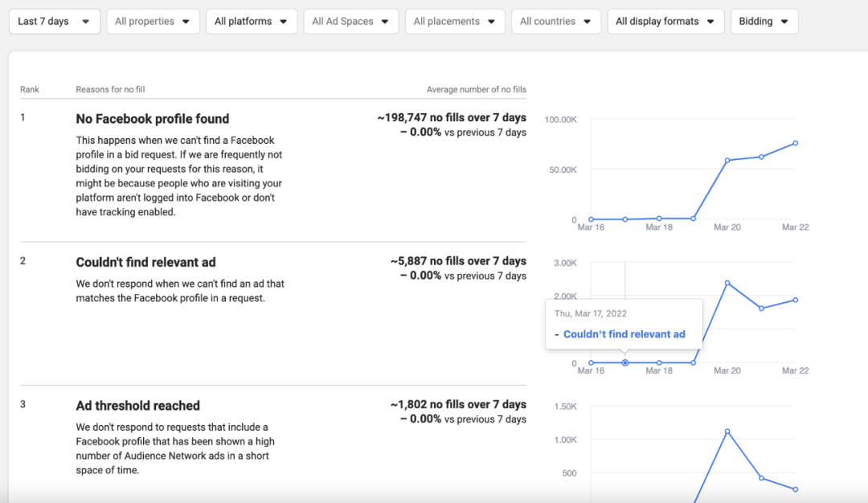868x503 pixels.
Task: Expand the All properties filter
Action: pos(153,22)
